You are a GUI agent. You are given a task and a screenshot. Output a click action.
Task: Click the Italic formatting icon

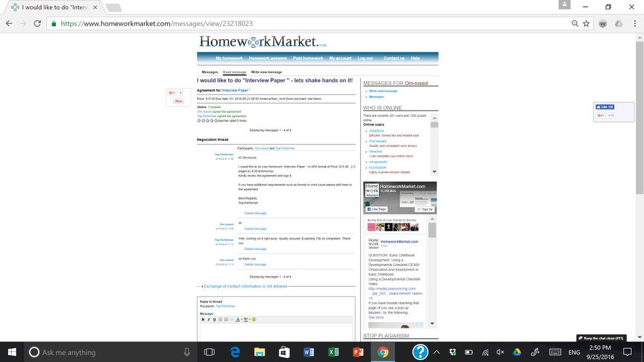pos(209,319)
